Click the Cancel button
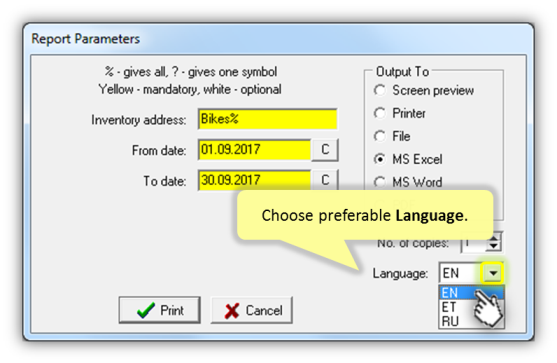Image resolution: width=557 pixels, height=363 pixels. click(252, 310)
